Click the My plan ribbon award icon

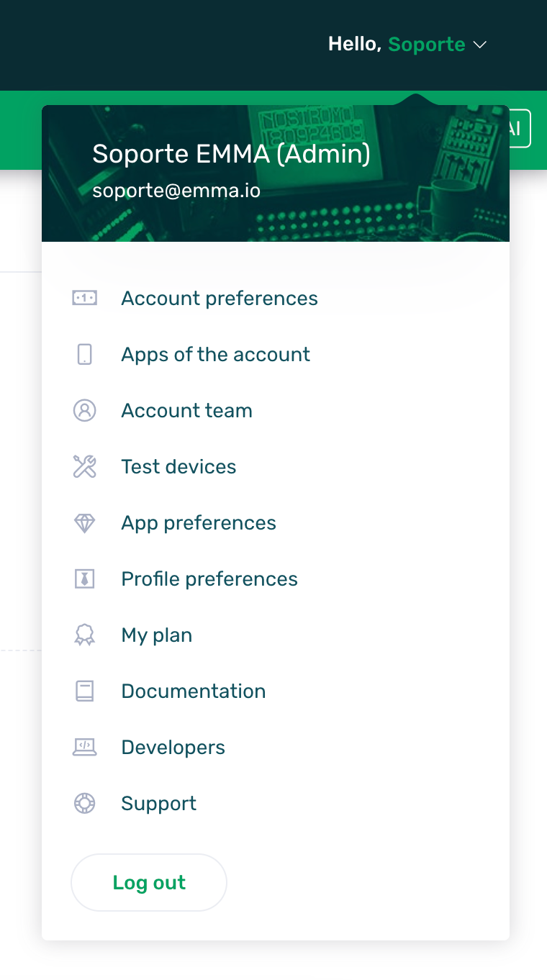84,635
